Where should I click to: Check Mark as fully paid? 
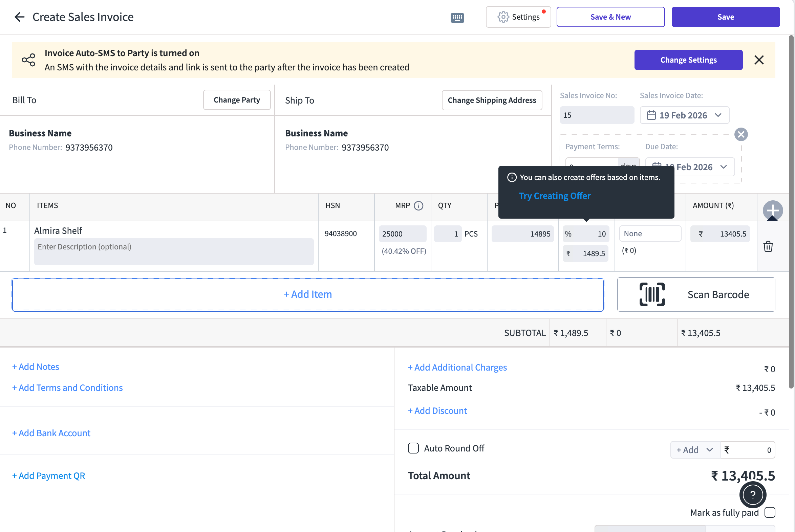click(770, 513)
